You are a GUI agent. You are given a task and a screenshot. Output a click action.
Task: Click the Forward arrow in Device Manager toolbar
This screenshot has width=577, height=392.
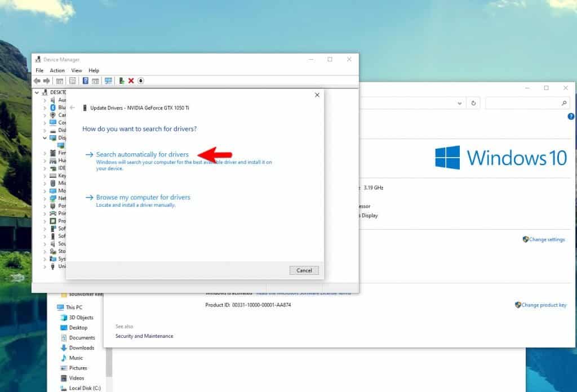click(46, 81)
